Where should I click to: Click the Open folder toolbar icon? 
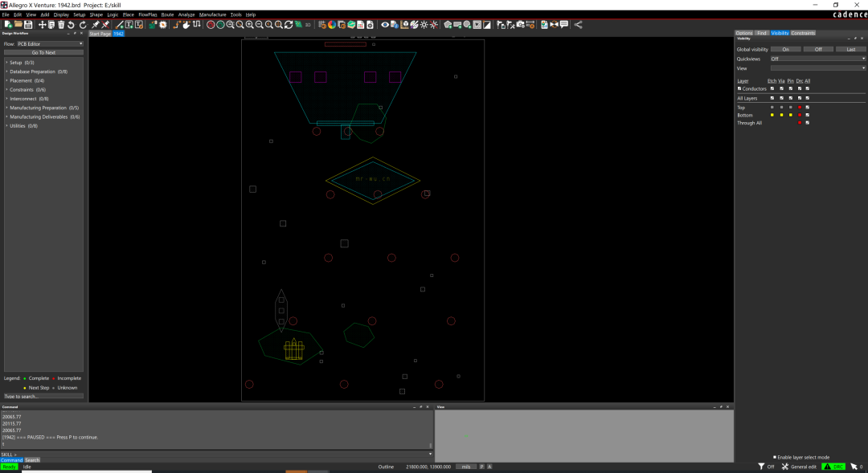coord(18,24)
